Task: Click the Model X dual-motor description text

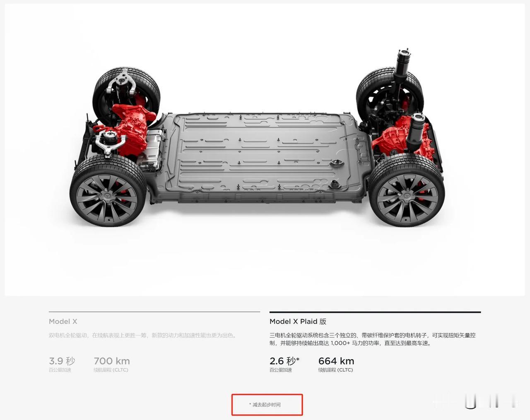Action: tap(144, 335)
